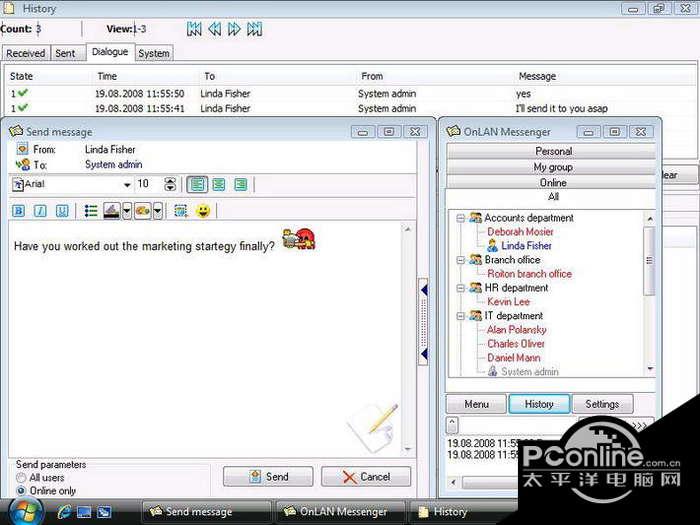Viewport: 700px width, 525px height.
Task: Click the From contact icon
Action: [x=22, y=149]
